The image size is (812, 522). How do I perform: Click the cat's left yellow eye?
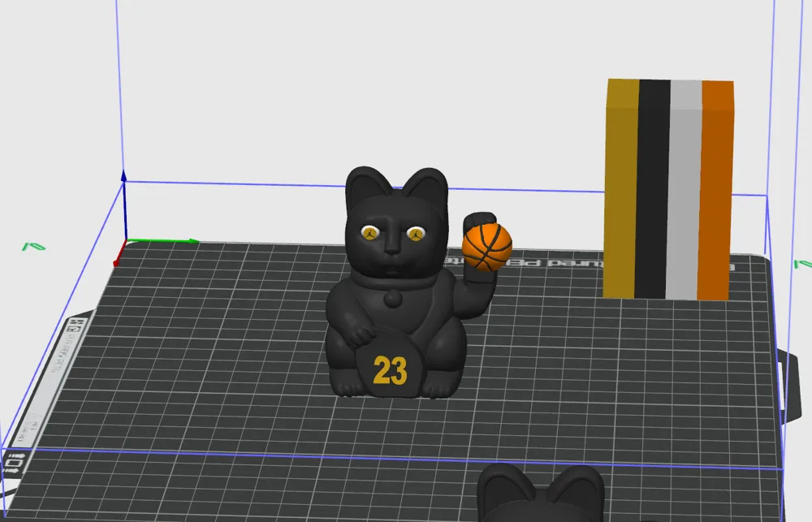[369, 233]
